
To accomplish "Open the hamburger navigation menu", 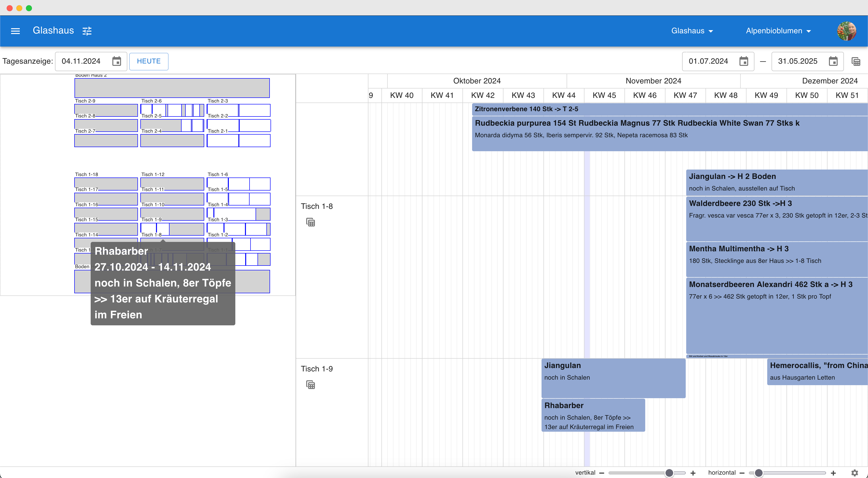I will (x=15, y=31).
